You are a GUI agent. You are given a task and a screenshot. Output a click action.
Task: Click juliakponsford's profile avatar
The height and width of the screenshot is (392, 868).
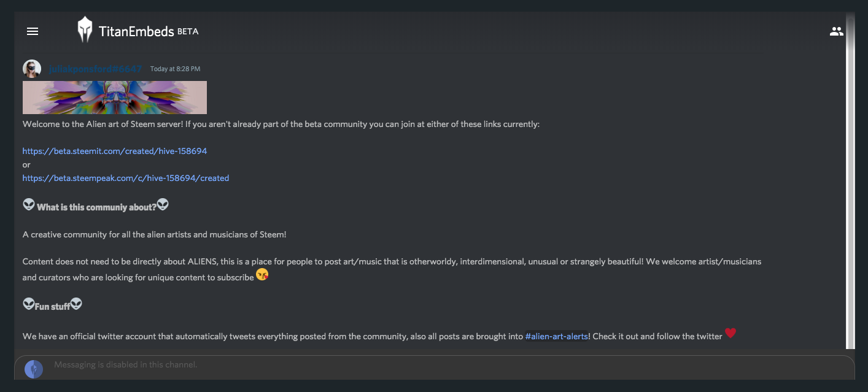click(32, 69)
